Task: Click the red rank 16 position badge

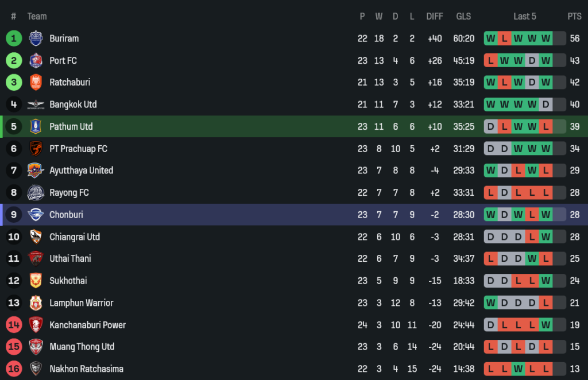Action: 14,369
